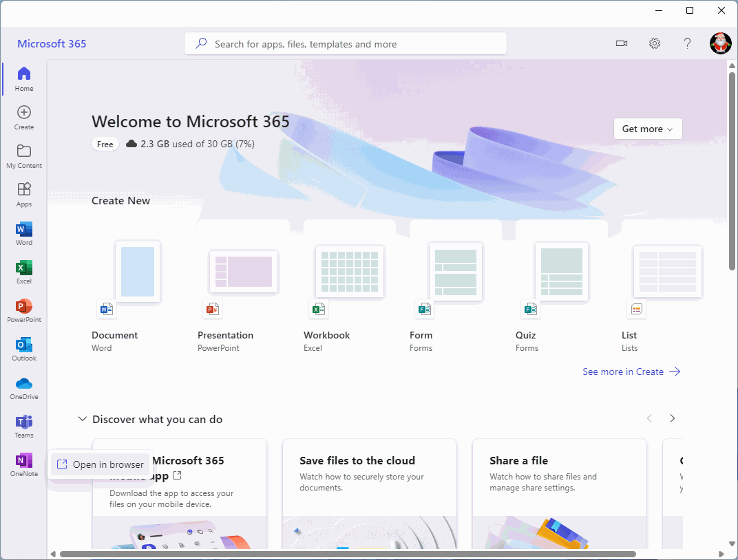Click the PowerPoint badge under Presentation
The height and width of the screenshot is (560, 738).
click(213, 309)
